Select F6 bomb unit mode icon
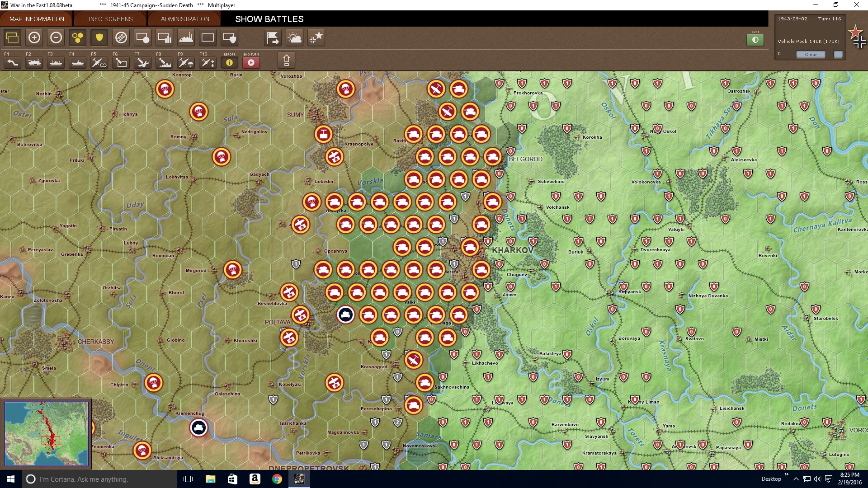The image size is (868, 488). click(x=121, y=62)
